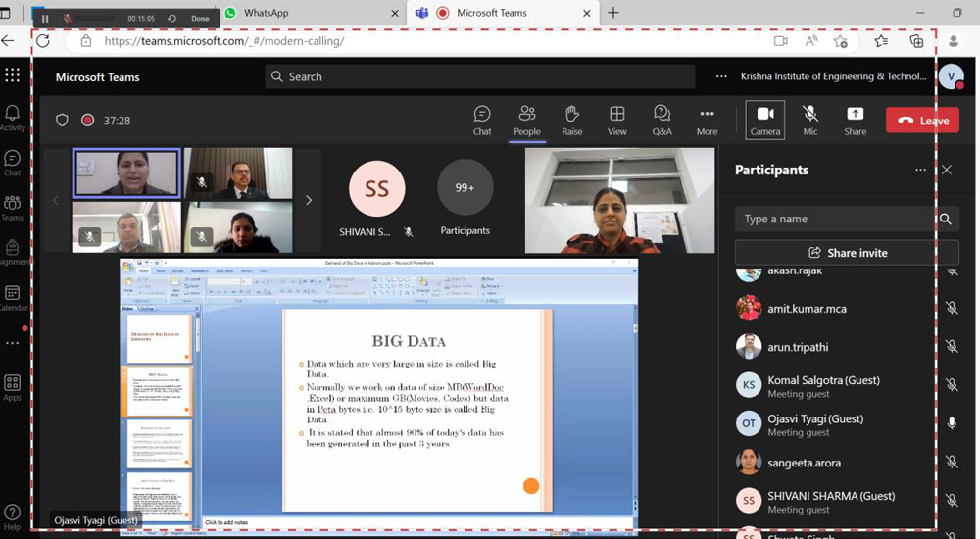Click the Raise hand icon
This screenshot has width=980, height=539.
pyautogui.click(x=572, y=121)
